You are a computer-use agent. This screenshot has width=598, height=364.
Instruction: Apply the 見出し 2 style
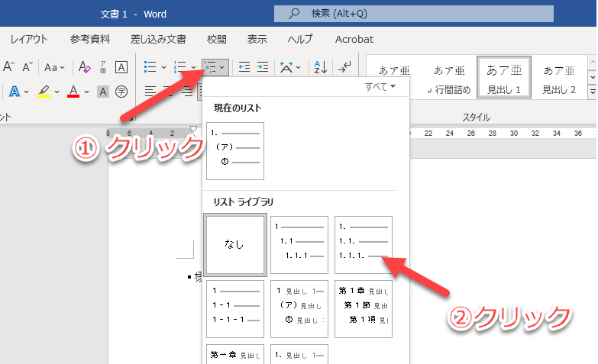click(x=559, y=77)
